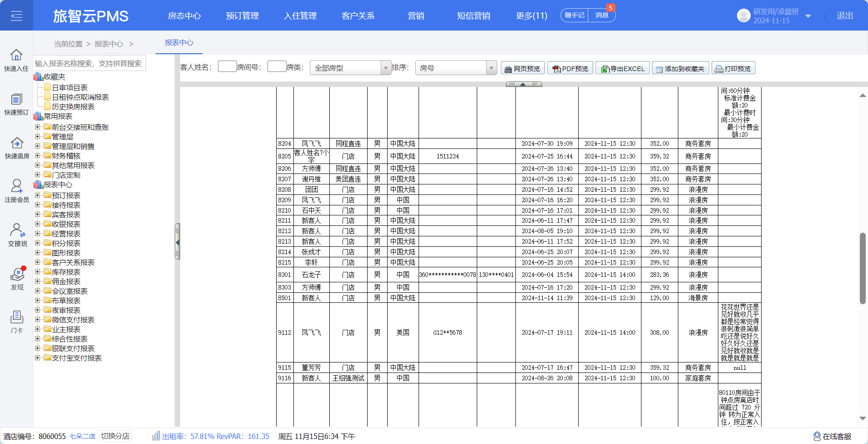Image resolution: width=868 pixels, height=444 pixels.
Task: Open 更多(11) menu
Action: click(531, 15)
